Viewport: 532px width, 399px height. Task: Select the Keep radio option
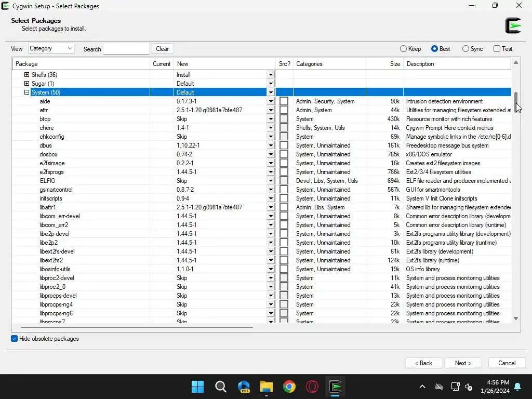[410, 49]
